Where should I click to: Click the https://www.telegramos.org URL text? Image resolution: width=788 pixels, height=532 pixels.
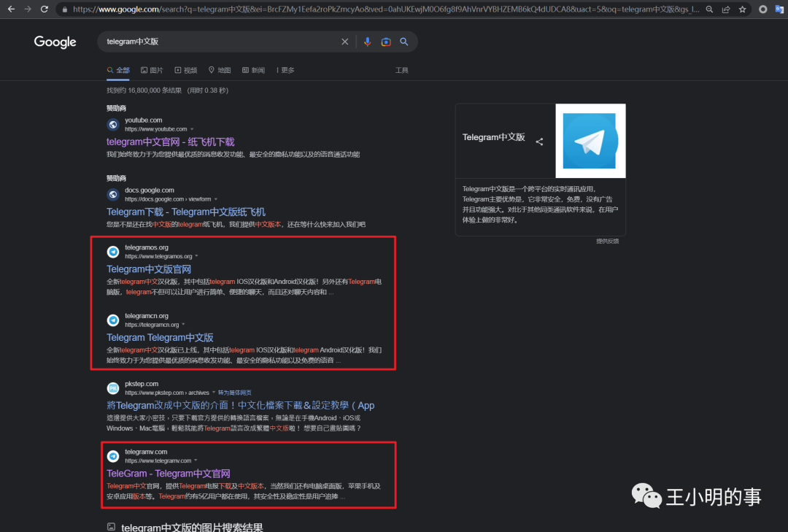click(x=158, y=256)
